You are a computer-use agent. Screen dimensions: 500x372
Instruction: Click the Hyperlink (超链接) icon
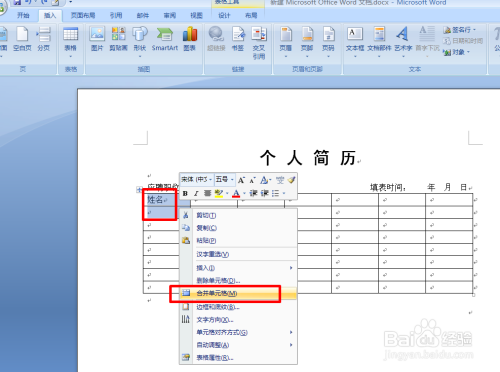pos(216,39)
